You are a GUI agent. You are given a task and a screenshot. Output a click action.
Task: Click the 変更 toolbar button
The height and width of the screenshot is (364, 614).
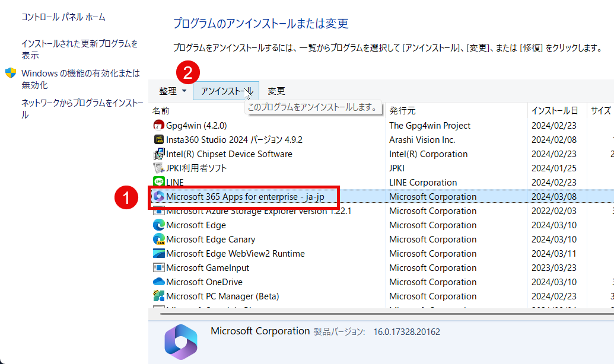click(276, 91)
